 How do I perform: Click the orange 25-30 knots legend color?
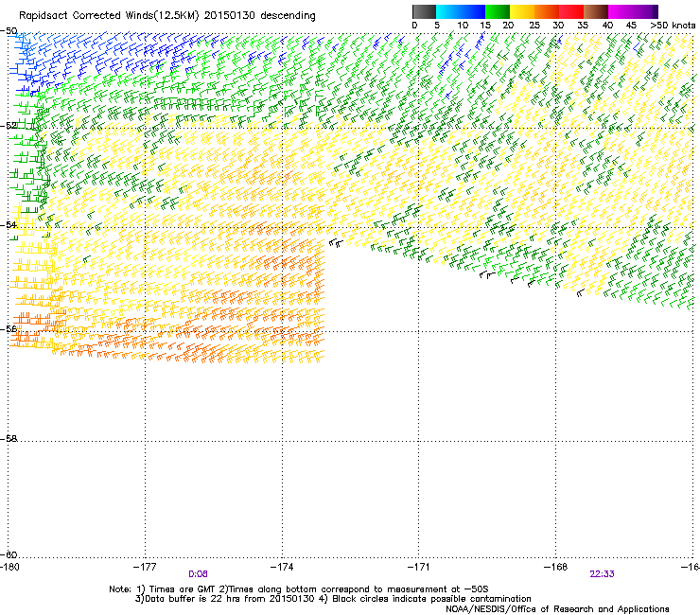point(547,11)
